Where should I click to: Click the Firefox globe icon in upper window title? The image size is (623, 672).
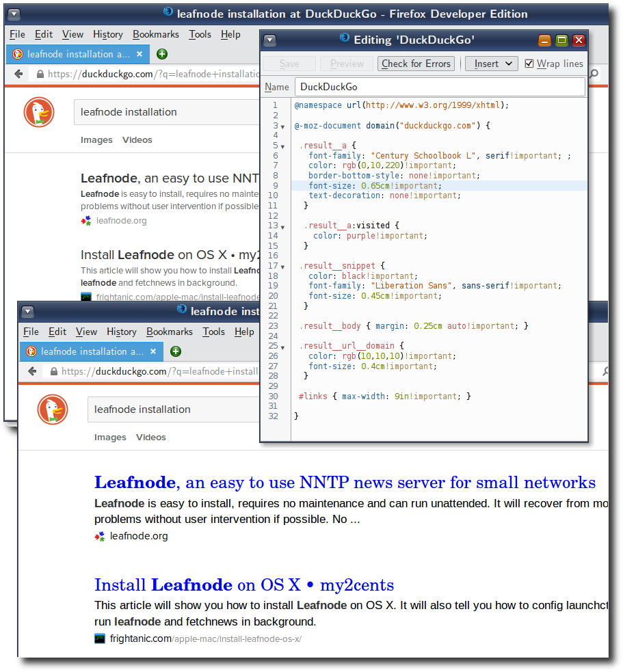point(168,12)
